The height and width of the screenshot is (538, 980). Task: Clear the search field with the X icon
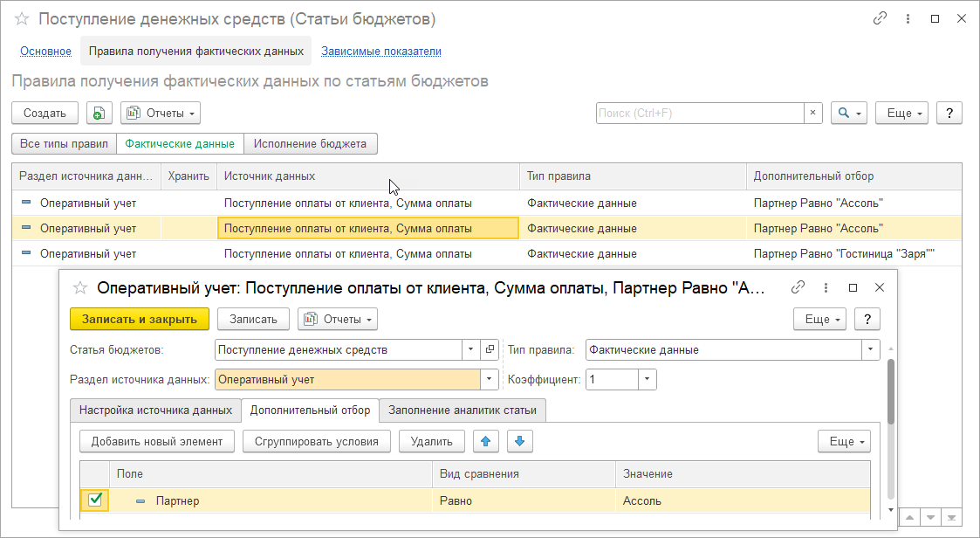(813, 114)
